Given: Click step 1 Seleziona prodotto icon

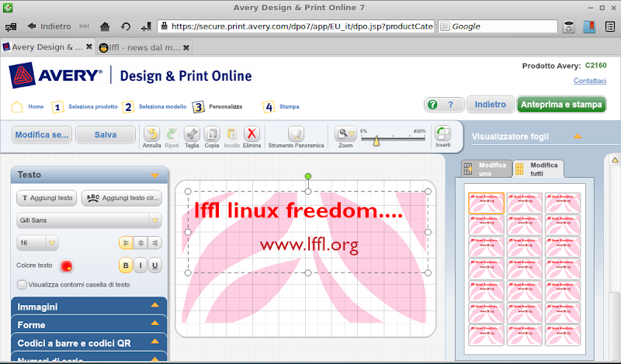Looking at the screenshot, I should [x=57, y=107].
